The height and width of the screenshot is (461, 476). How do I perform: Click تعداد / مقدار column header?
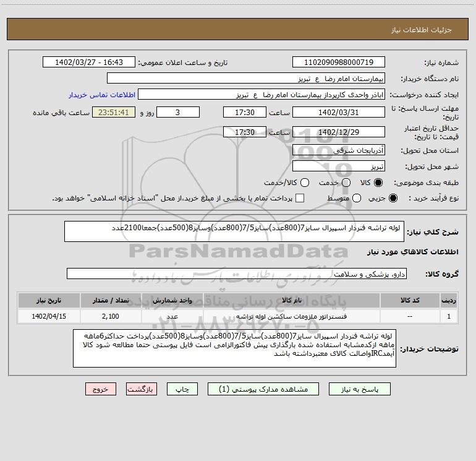point(111,300)
